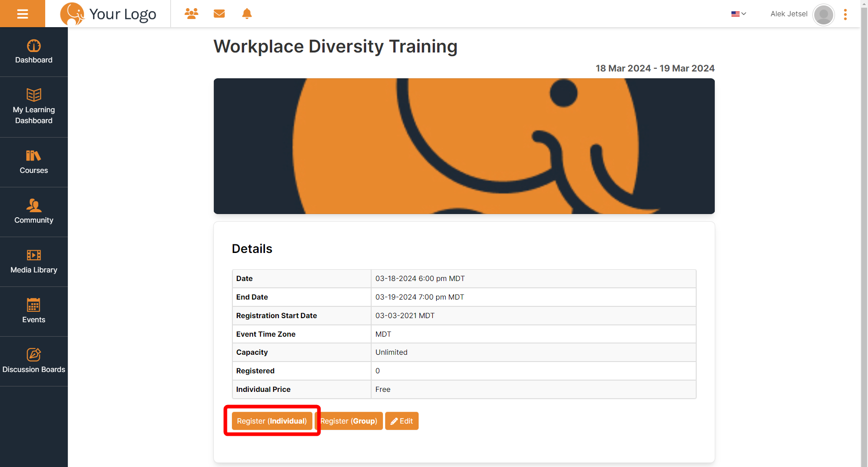
Task: Select the value 03-19-2024 7:00 pm MDT
Action: click(420, 297)
